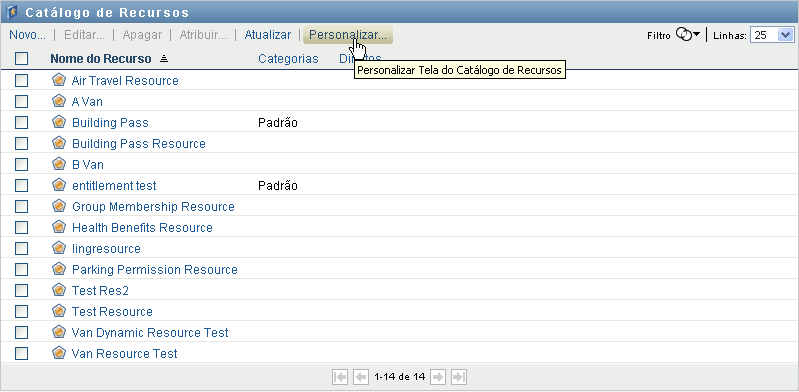799x392 pixels.
Task: Toggle the select-all checkbox in header
Action: point(21,59)
